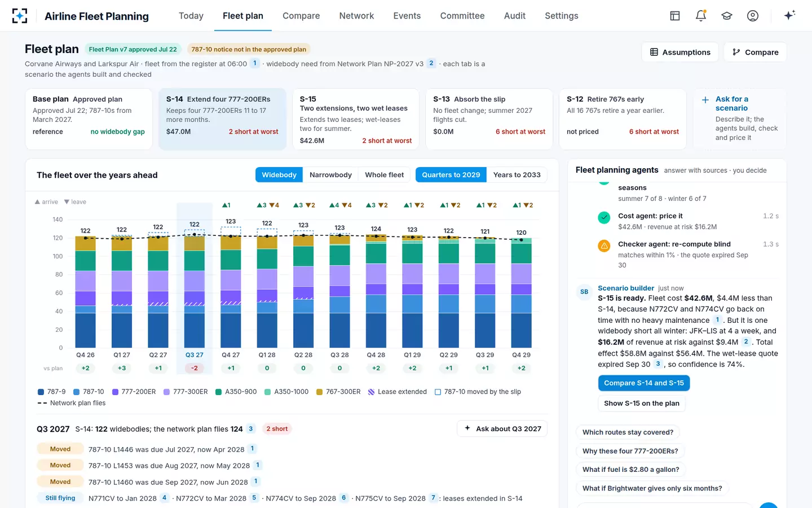
Task: Open the Assumptions button
Action: (x=680, y=52)
